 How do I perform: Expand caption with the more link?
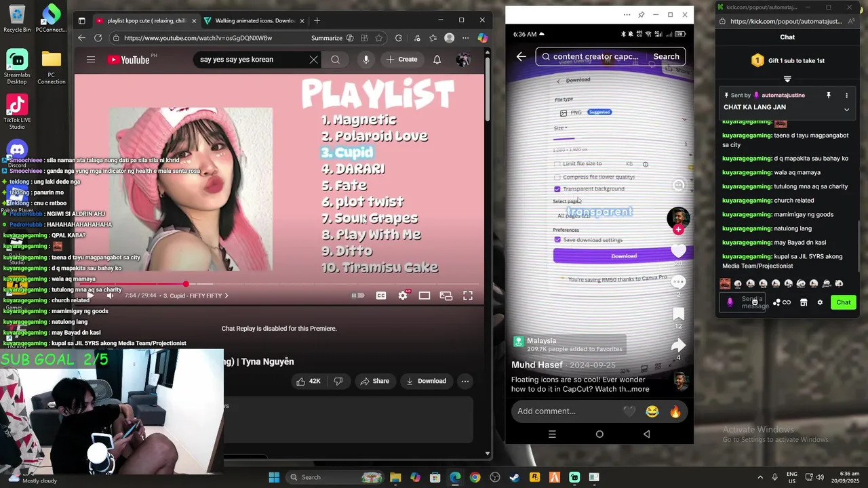(640, 389)
